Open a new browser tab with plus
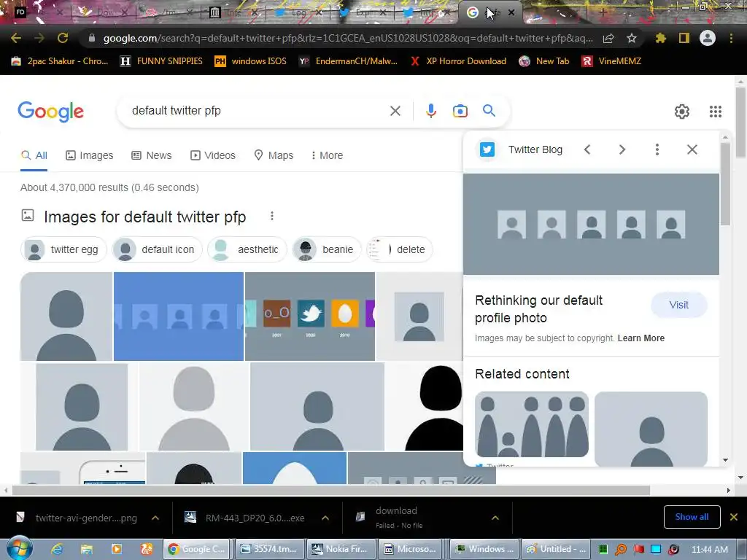This screenshot has height=560, width=747. coord(603,13)
